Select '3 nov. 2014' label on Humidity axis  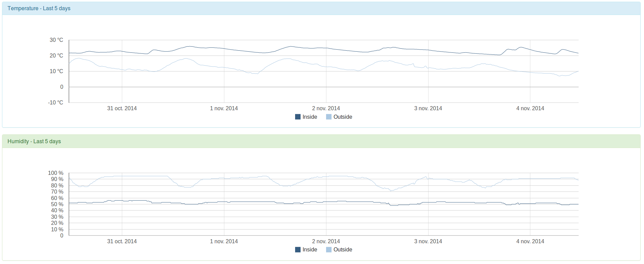[428, 241]
